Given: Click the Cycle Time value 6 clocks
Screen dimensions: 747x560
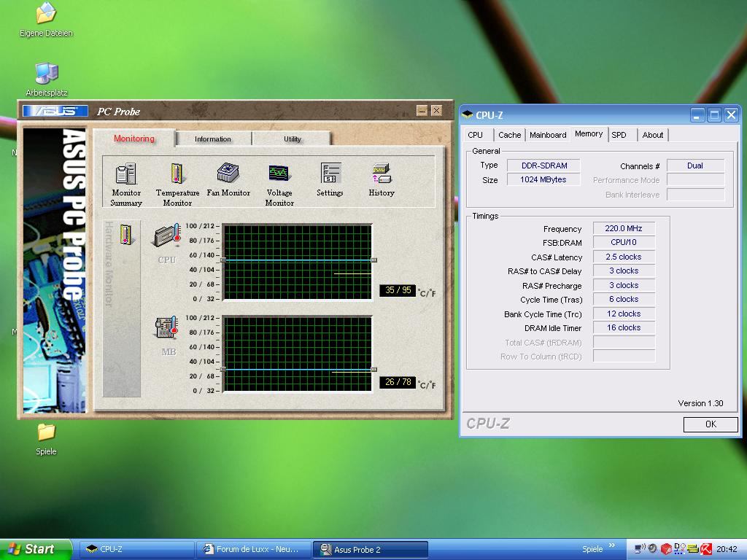Looking at the screenshot, I should [x=624, y=299].
